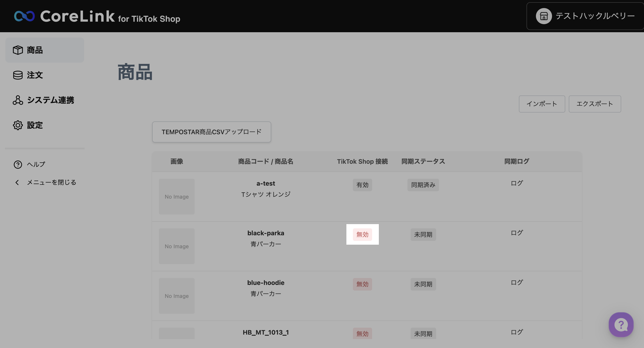Click the 同期ステータス column header
644x348 pixels.
pyautogui.click(x=423, y=162)
